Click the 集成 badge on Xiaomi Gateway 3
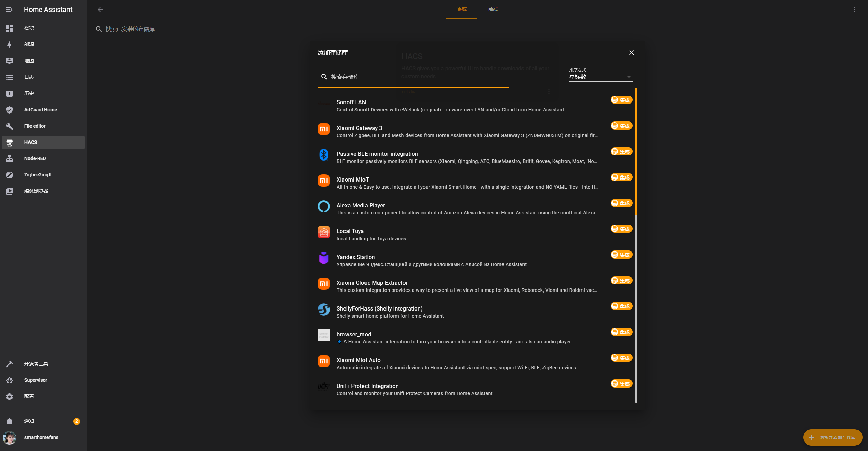Viewport: 868px width, 451px height. (x=622, y=126)
